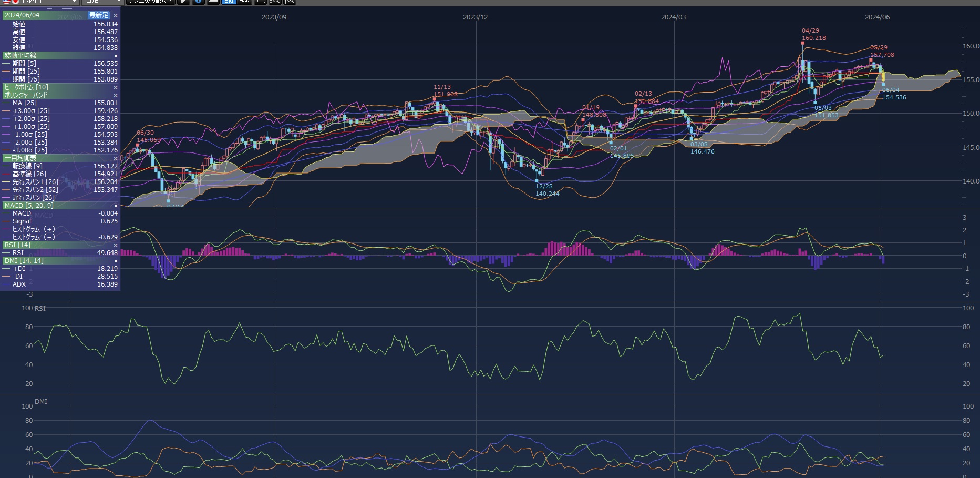Remove the MACD [5, 20, 9] indicator
980x478 pixels.
pyautogui.click(x=116, y=206)
